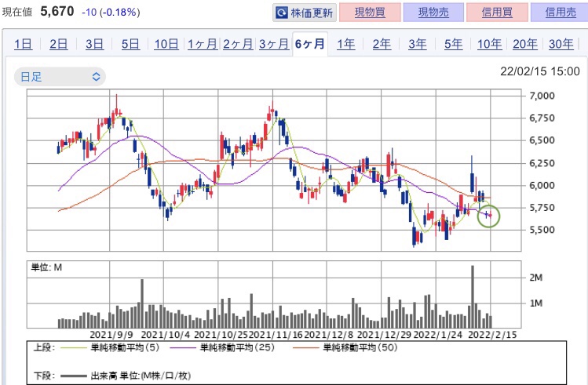The width and height of the screenshot is (588, 385).
Task: Click the 2022/2/15 date axis label
Action: [x=492, y=335]
